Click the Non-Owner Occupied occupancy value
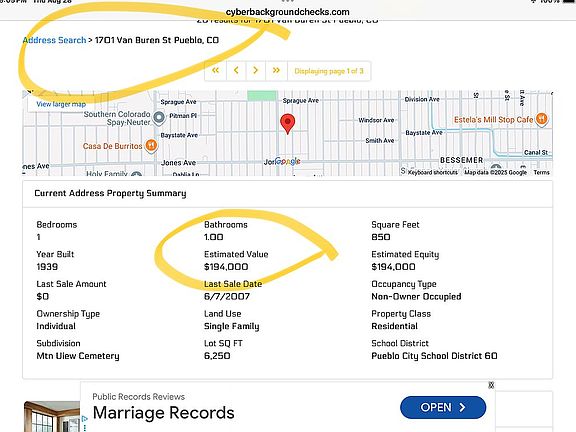Screen dimensions: 576x432 coord(416,296)
